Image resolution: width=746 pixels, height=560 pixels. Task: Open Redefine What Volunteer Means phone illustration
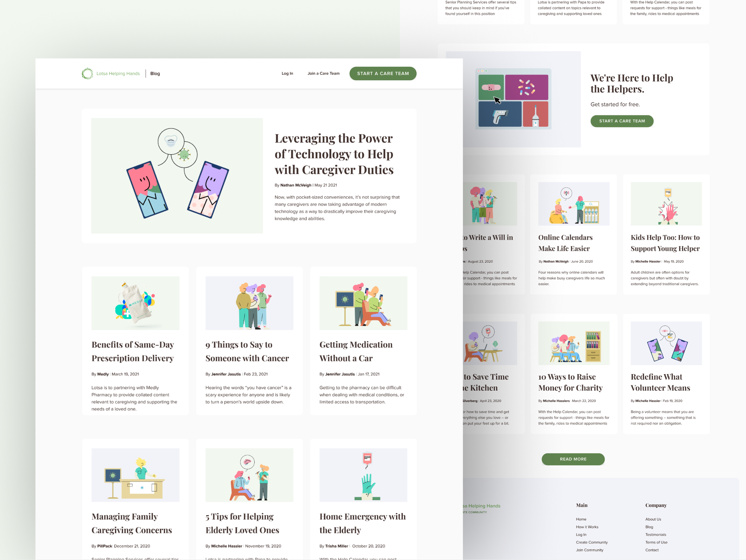click(666, 343)
